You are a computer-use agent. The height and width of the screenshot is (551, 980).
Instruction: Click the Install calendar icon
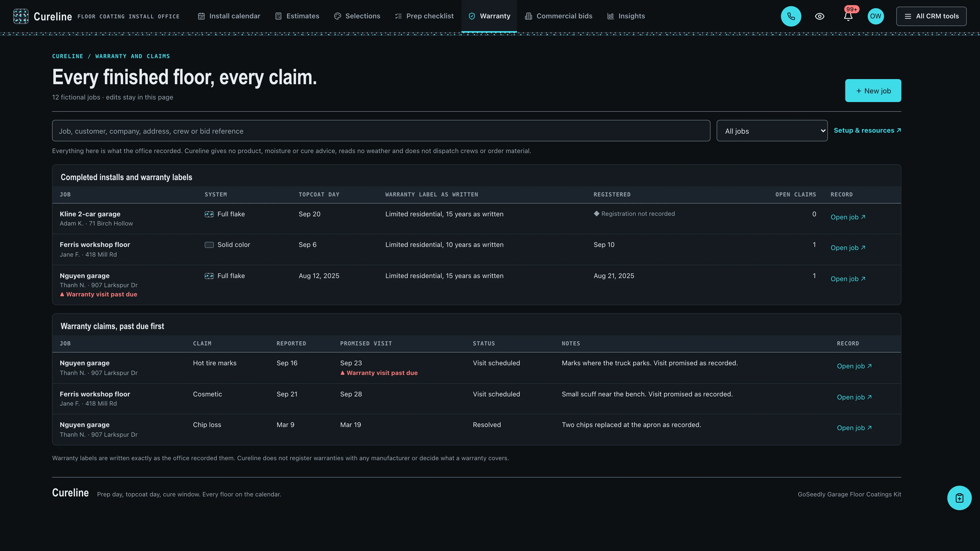[201, 16]
